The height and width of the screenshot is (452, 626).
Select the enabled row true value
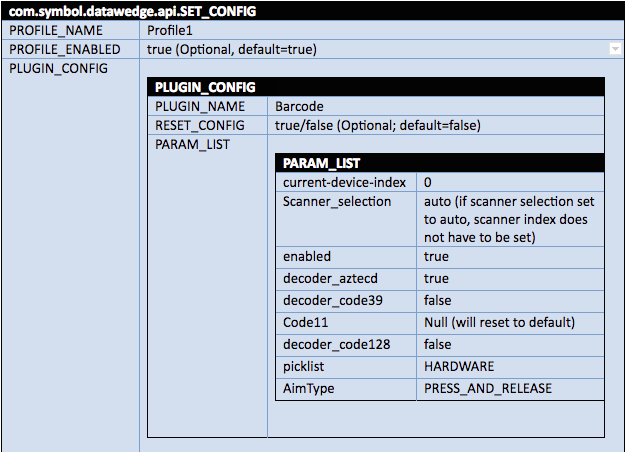[510, 256]
